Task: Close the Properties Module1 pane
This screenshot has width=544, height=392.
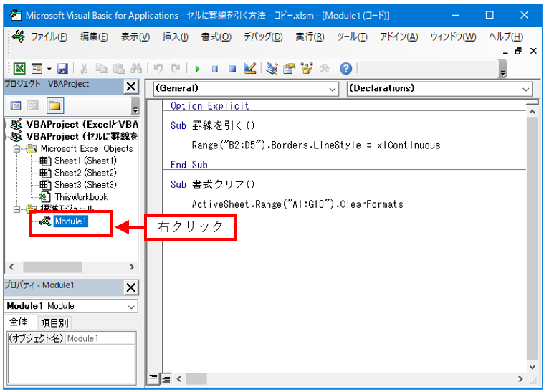Action: coord(131,287)
